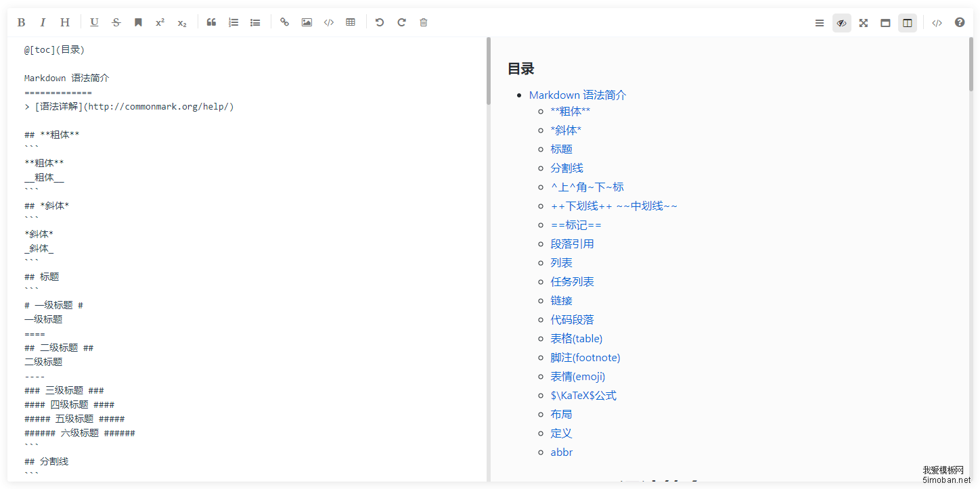Open navigation outline via hamburger icon
This screenshot has height=489, width=980.
pyautogui.click(x=819, y=22)
